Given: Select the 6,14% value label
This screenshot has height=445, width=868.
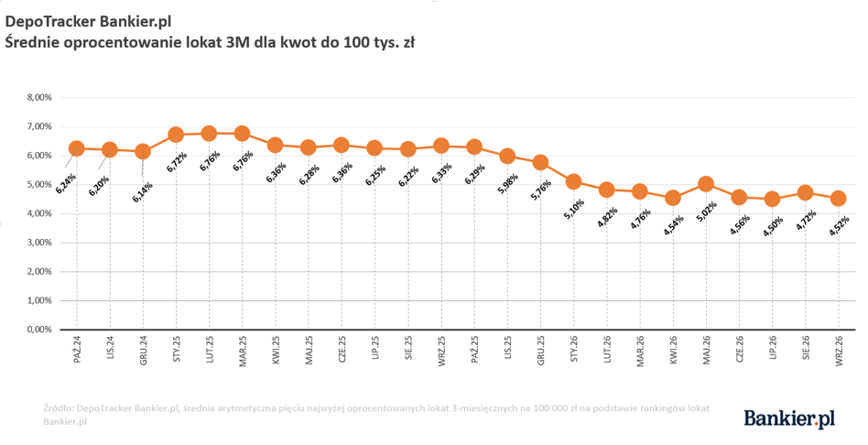Looking at the screenshot, I should click(143, 191).
